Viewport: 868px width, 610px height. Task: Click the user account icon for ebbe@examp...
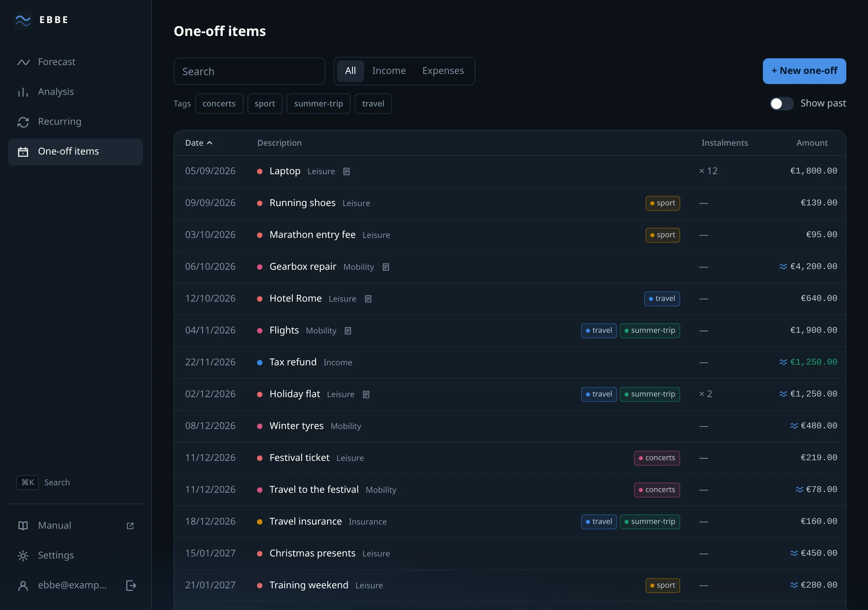point(23,586)
